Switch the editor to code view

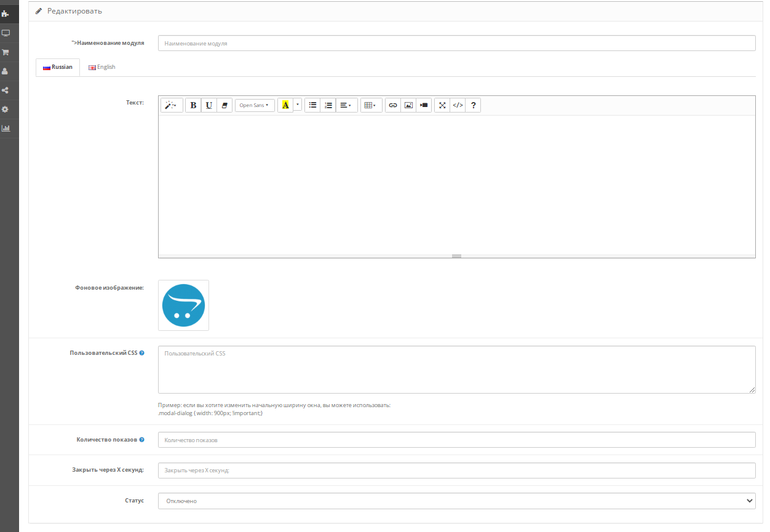[x=458, y=105]
